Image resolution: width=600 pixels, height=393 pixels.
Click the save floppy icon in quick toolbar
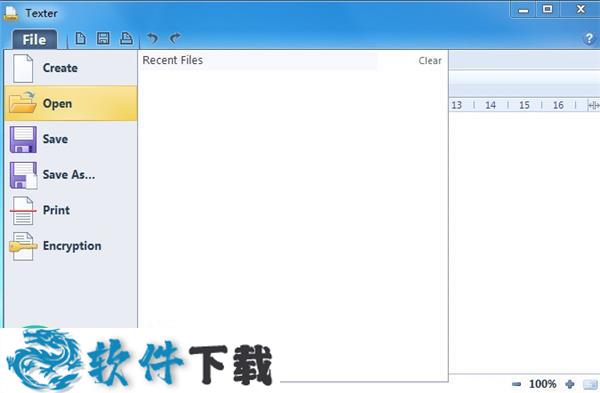(x=103, y=38)
